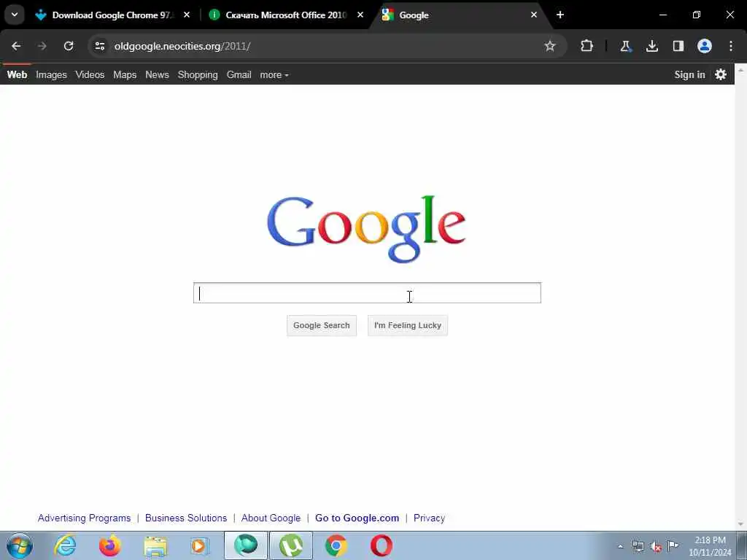Open Business Solutions link
747x560 pixels.
pos(186,518)
